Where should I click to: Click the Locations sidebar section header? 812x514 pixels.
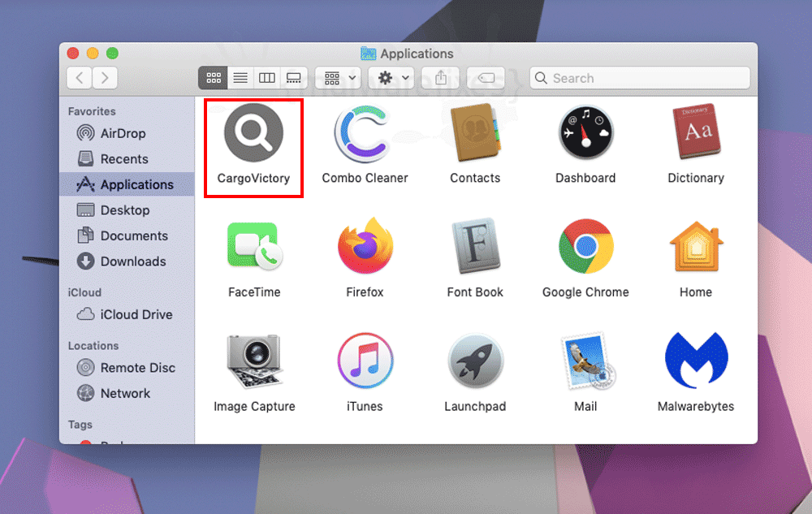click(93, 346)
